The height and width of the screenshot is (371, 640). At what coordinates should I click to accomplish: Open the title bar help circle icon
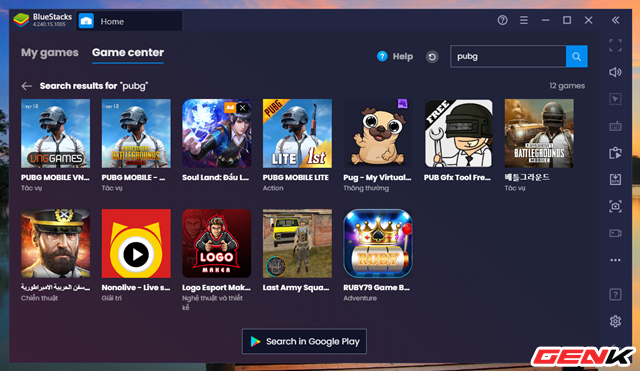(x=502, y=20)
